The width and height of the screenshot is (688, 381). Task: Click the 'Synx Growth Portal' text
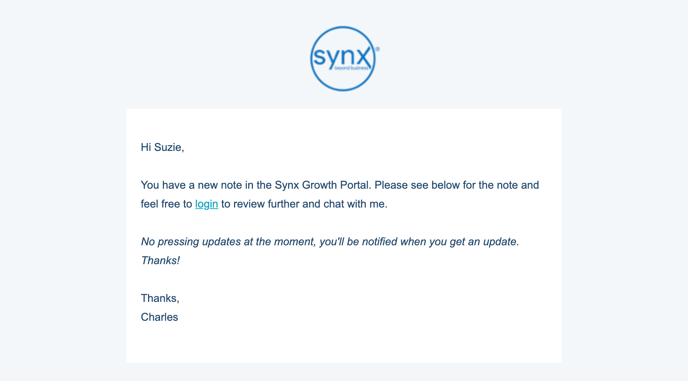(323, 185)
